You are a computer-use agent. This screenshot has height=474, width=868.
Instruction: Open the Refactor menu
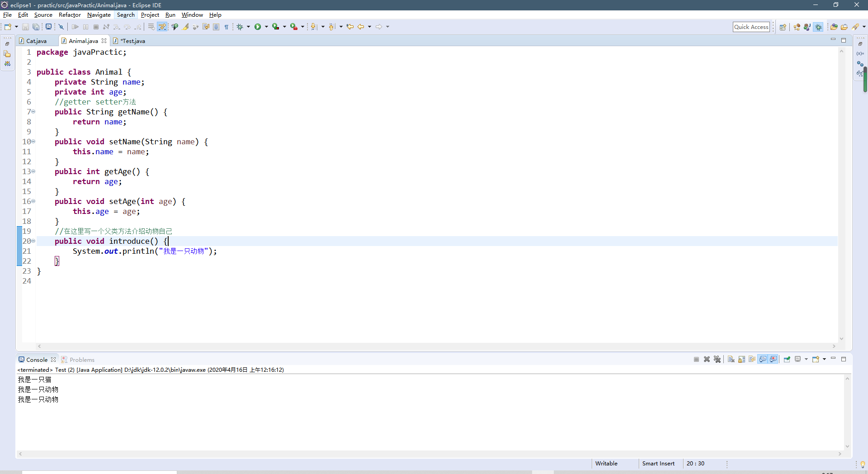(x=70, y=15)
